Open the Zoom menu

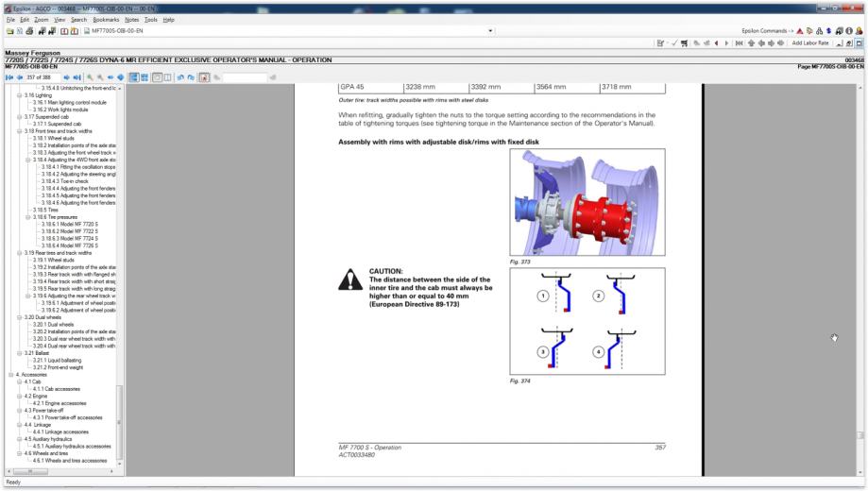click(42, 20)
